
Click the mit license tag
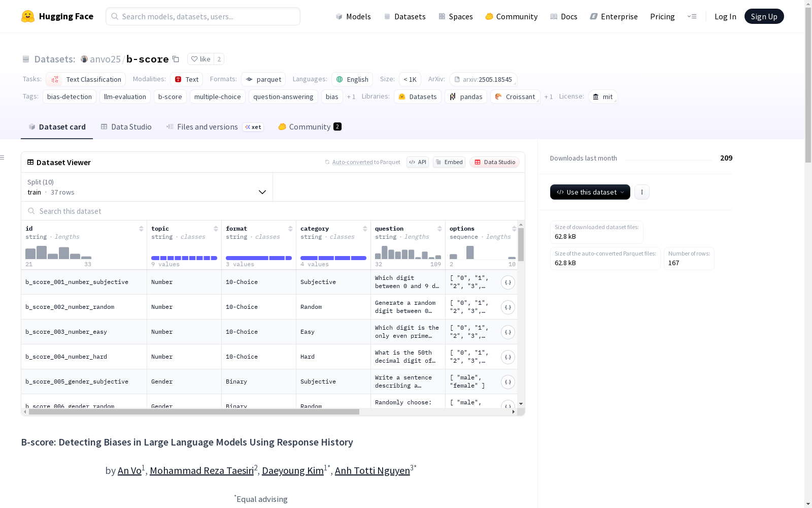[x=603, y=97]
